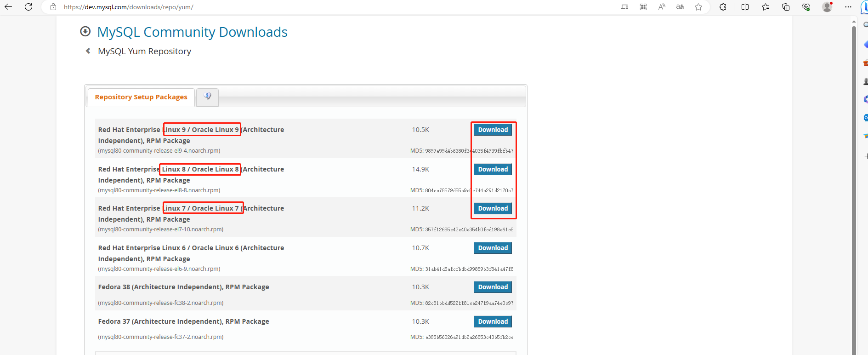The image size is (868, 355).
Task: Open the translate page icon
Action: pyautogui.click(x=680, y=7)
